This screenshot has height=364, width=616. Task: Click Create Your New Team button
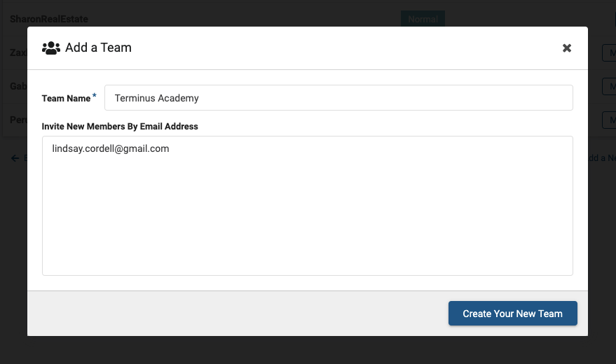[x=513, y=314]
